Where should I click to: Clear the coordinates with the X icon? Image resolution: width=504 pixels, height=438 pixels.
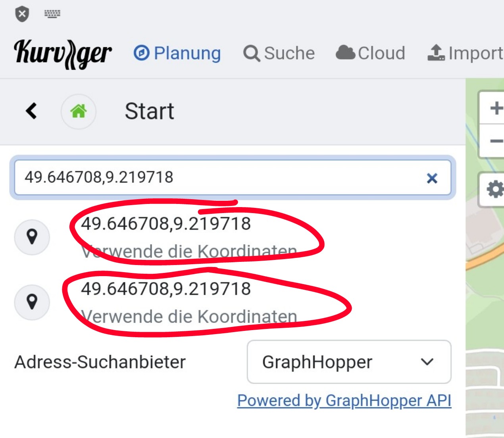tap(432, 178)
